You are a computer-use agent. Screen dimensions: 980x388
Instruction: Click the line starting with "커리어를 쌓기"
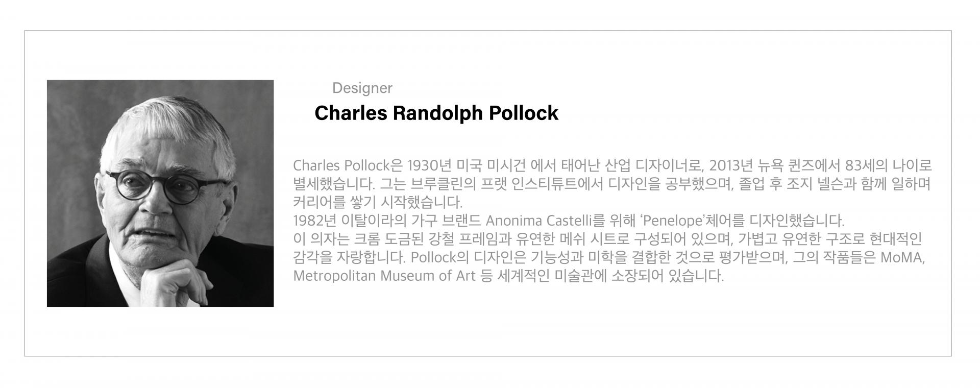click(378, 203)
